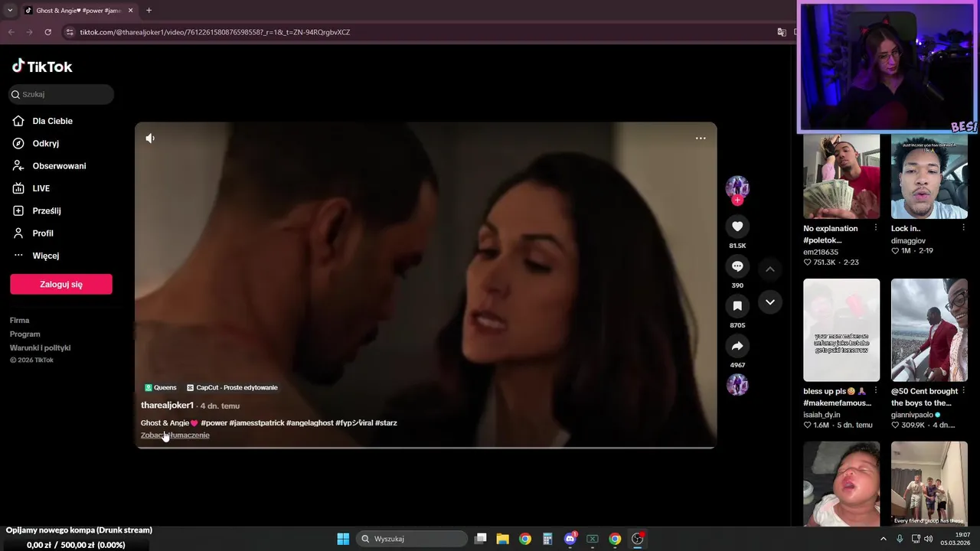Viewport: 980px width, 551px height.
Task: Open Windows Start menu
Action: [x=343, y=539]
